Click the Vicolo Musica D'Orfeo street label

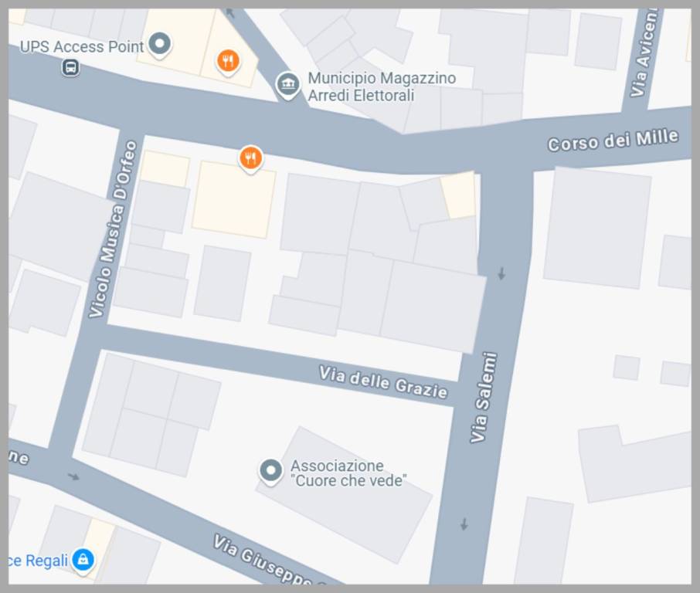point(113,229)
